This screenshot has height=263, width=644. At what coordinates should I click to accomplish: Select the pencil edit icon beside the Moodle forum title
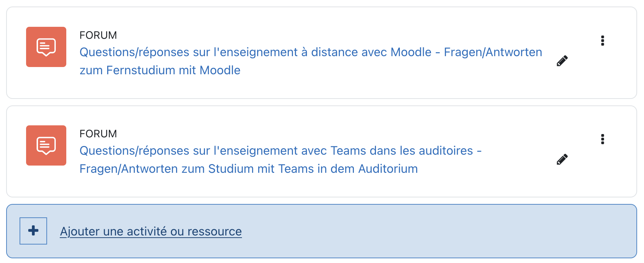[x=563, y=60]
